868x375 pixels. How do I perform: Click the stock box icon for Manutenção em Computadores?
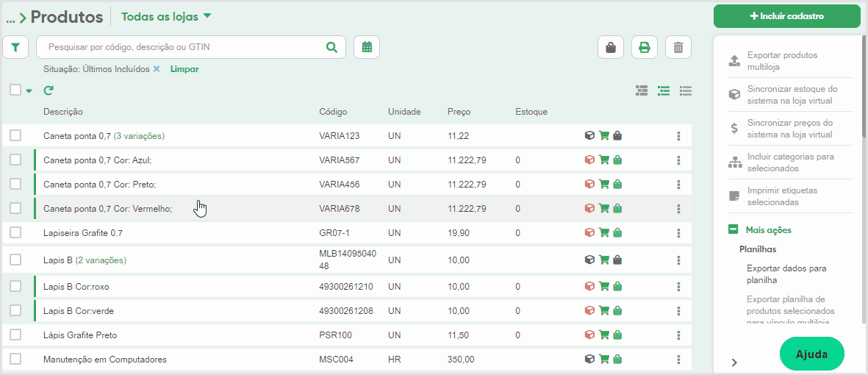589,359
